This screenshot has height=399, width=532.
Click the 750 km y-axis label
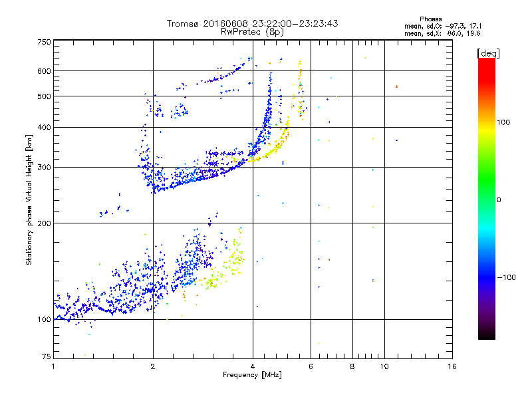coord(44,42)
